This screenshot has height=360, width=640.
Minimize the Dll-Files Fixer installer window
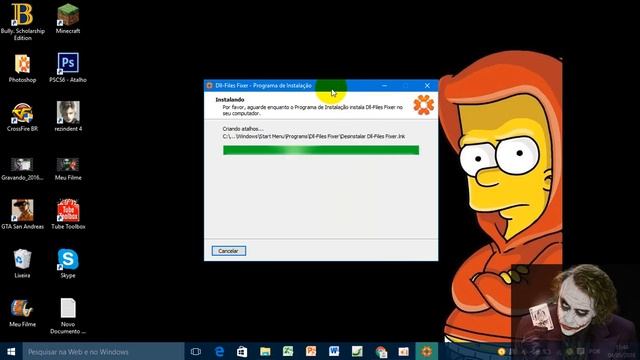coord(384,85)
